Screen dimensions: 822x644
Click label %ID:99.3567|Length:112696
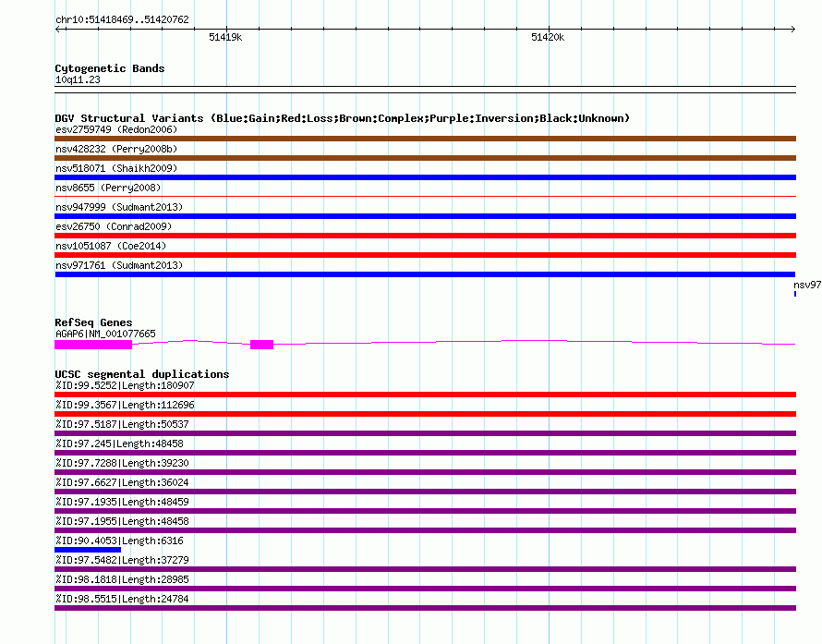(125, 405)
